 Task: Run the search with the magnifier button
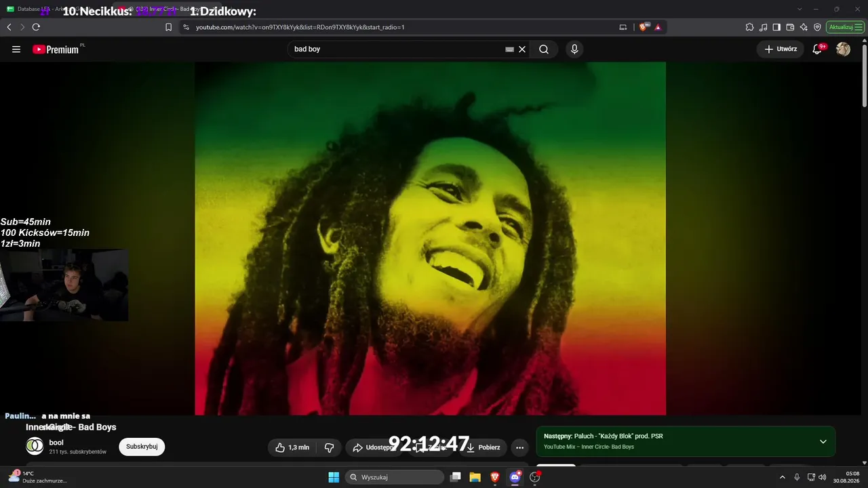(544, 49)
